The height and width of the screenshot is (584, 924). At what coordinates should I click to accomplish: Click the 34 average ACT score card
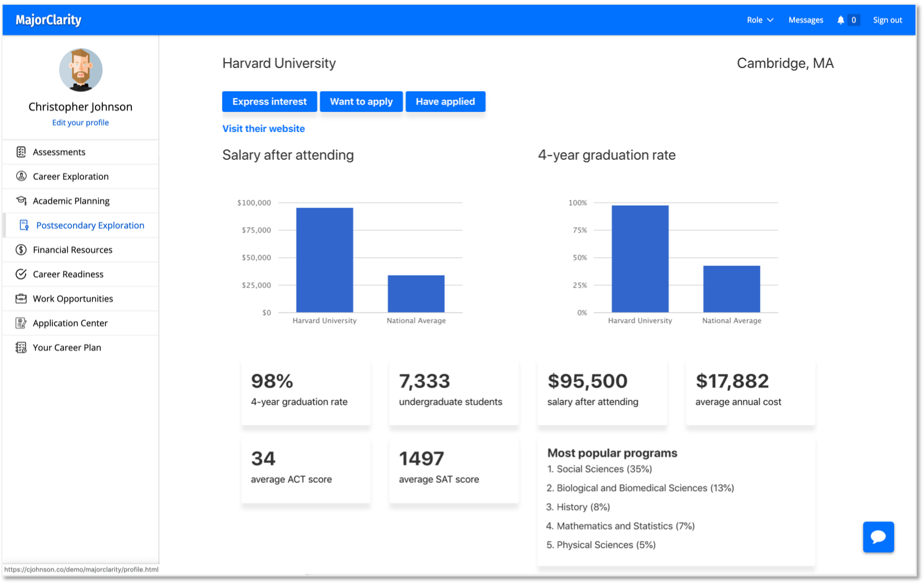point(306,470)
